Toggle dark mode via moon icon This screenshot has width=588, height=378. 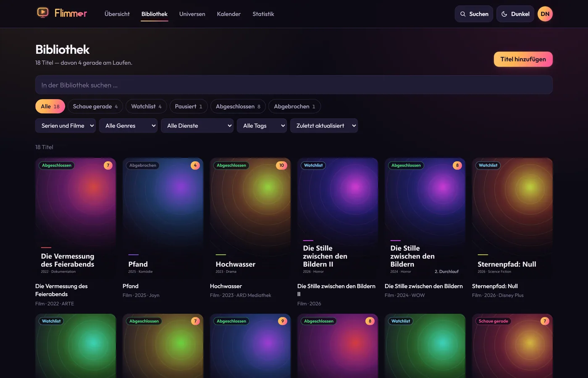pyautogui.click(x=504, y=14)
